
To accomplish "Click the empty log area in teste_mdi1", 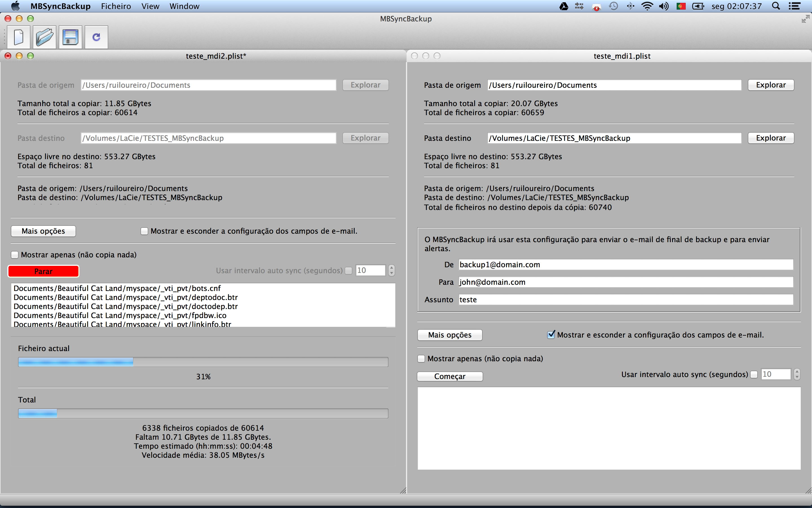I will [x=609, y=428].
